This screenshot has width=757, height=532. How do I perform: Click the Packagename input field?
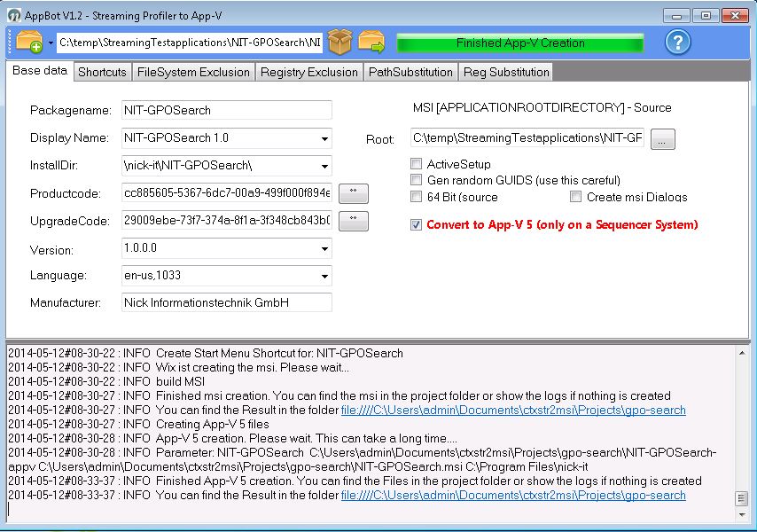tap(226, 110)
